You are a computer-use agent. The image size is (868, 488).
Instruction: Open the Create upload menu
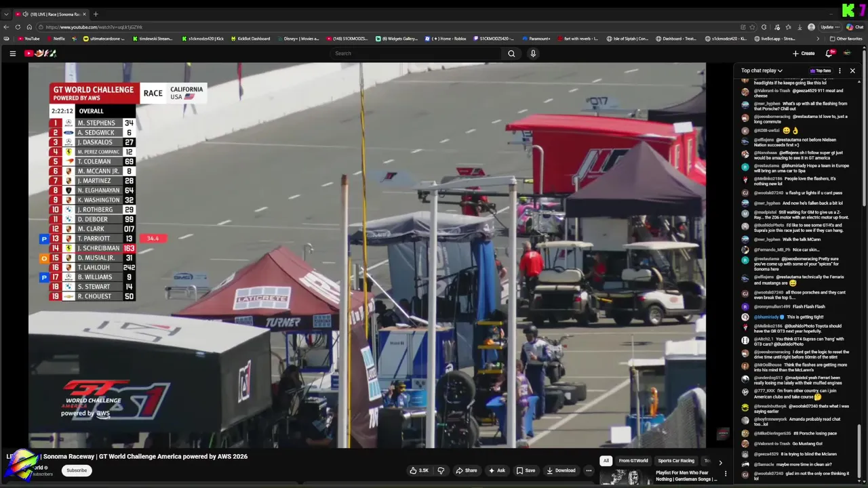click(804, 54)
